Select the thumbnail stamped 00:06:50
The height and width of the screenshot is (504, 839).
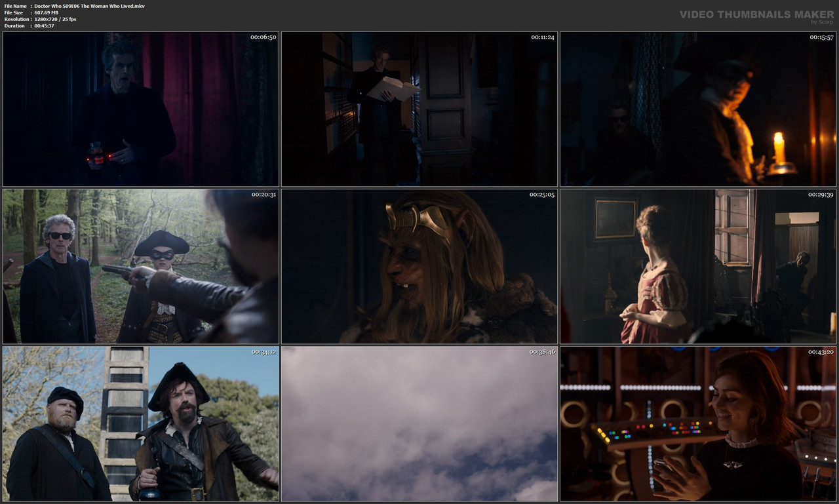[141, 109]
